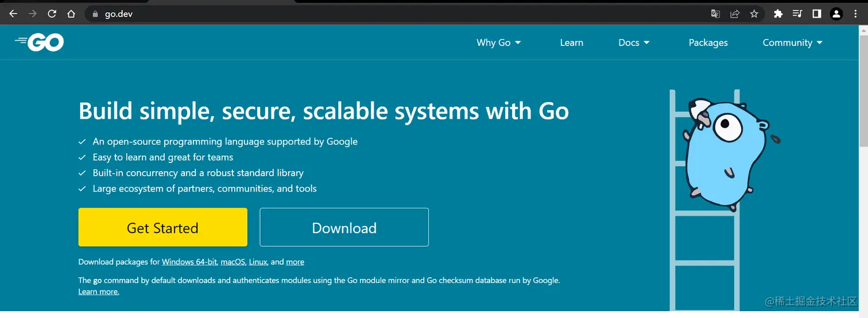Viewport: 868px width, 318px height.
Task: Open the Learn page in navigation
Action: tap(571, 42)
